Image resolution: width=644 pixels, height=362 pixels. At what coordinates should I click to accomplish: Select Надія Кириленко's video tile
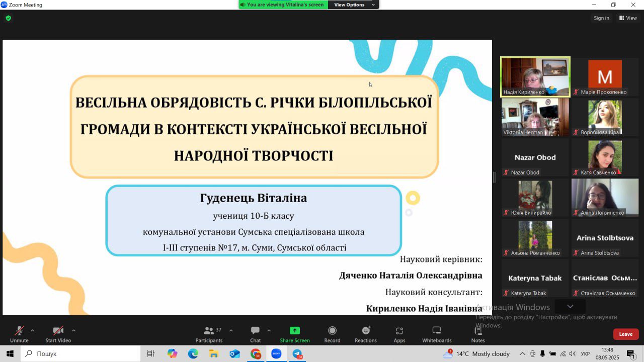click(x=535, y=76)
